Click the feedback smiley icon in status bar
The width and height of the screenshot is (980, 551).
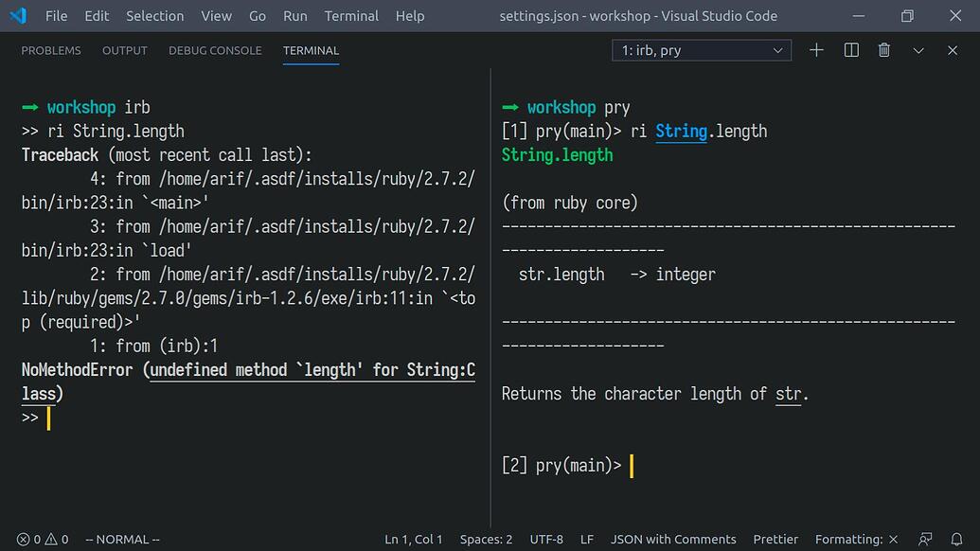924,539
